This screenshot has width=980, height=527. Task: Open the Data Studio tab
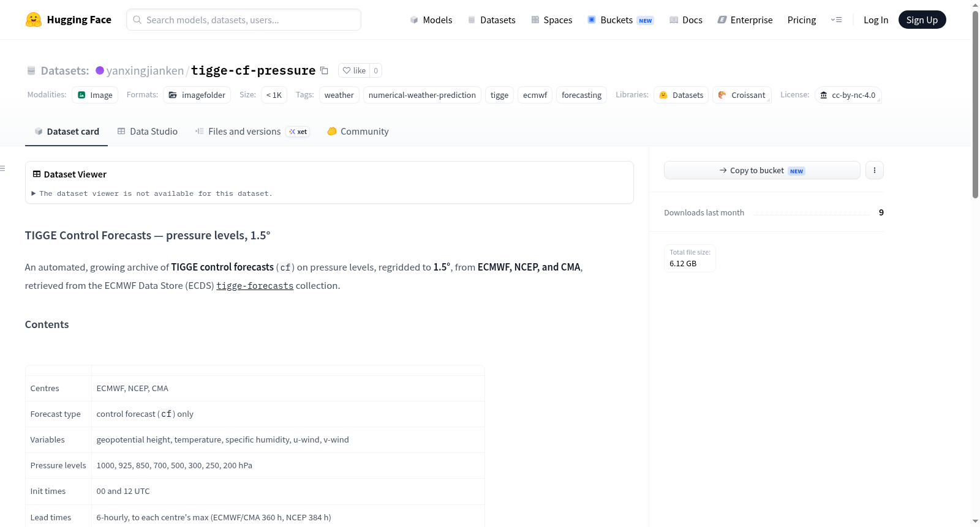(x=148, y=132)
